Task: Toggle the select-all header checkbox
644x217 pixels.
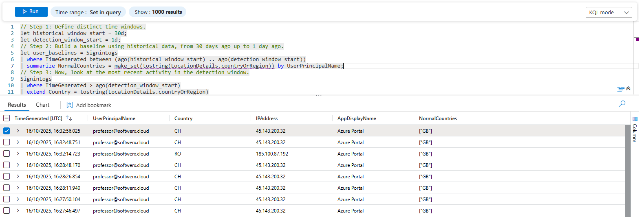Action: [7, 118]
